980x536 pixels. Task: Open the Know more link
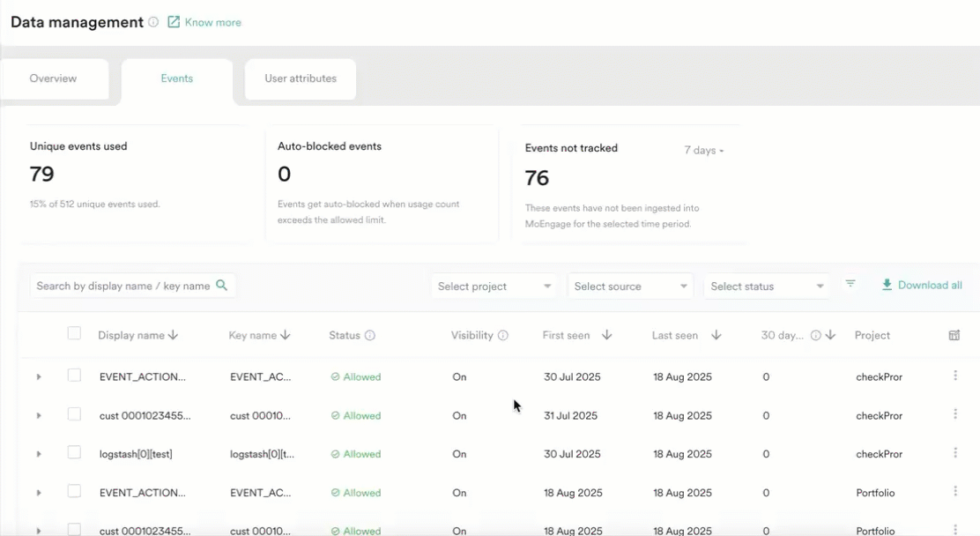(x=213, y=23)
